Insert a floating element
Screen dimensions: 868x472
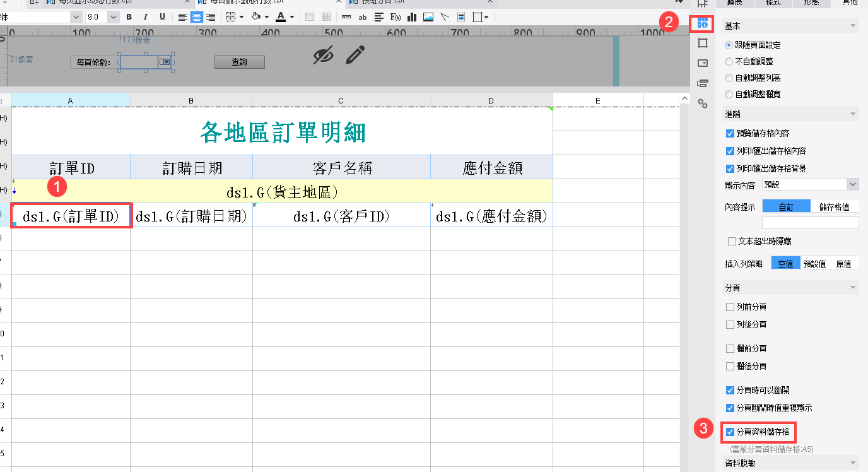[x=478, y=17]
